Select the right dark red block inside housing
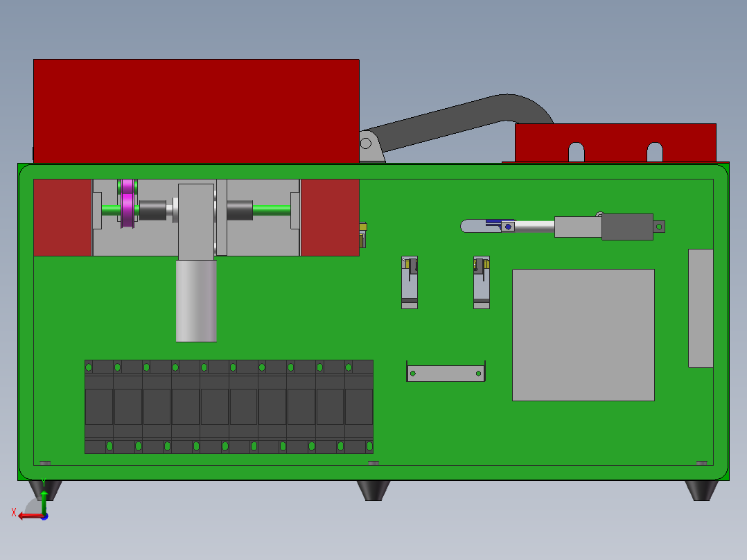Image resolution: width=747 pixels, height=560 pixels. tap(330, 218)
